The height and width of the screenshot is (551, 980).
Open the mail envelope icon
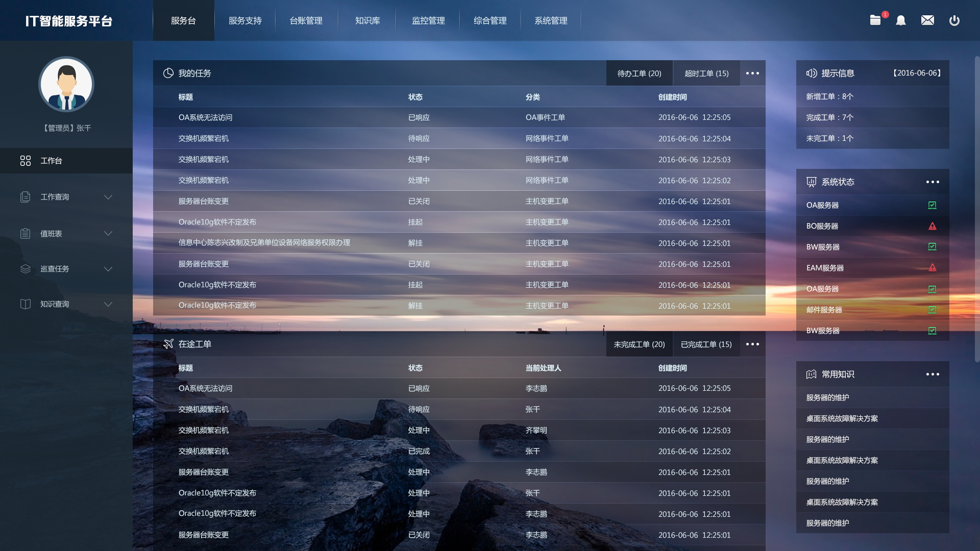pos(927,20)
